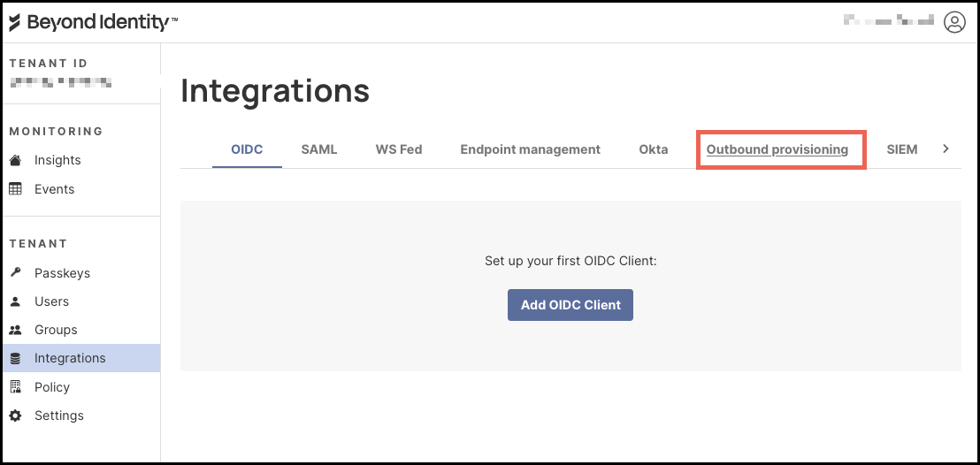Open the Outbound provisioning tab

coord(777,149)
